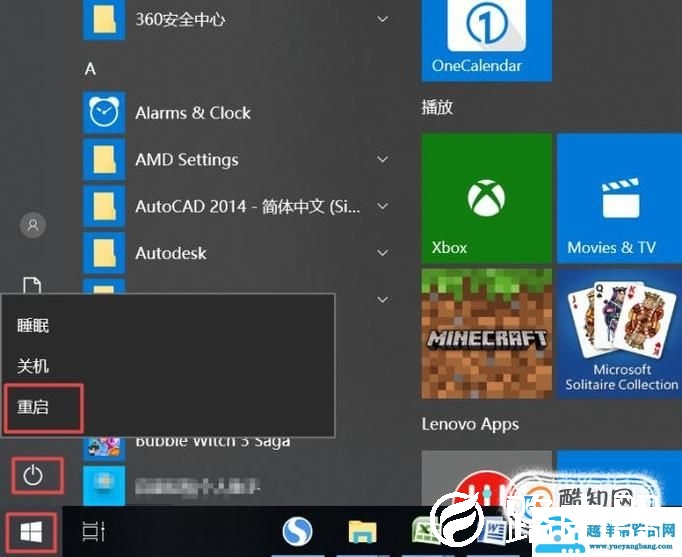Click the AMD Settings folder name

tap(187, 160)
